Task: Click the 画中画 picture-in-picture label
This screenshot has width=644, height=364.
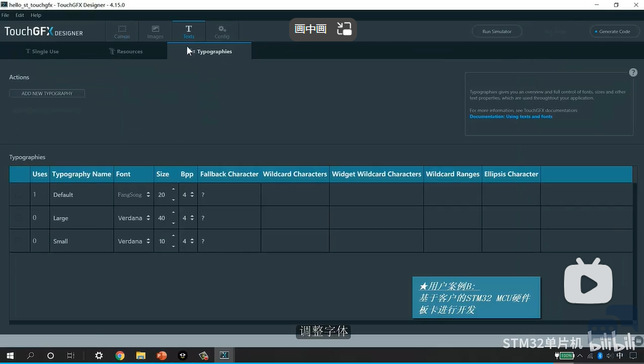Action: pos(311,29)
